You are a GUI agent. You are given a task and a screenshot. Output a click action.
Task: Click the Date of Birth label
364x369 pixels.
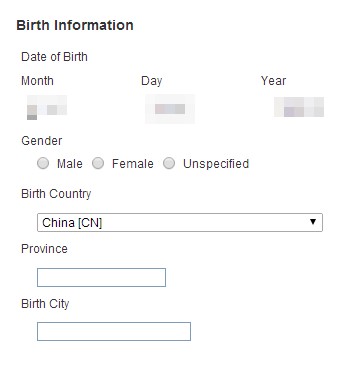[x=54, y=57]
